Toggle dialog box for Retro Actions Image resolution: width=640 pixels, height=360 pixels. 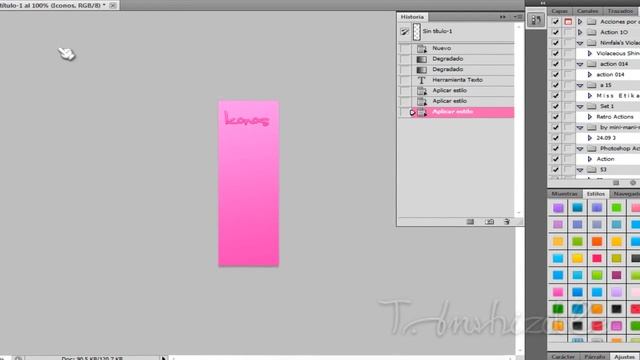click(568, 117)
